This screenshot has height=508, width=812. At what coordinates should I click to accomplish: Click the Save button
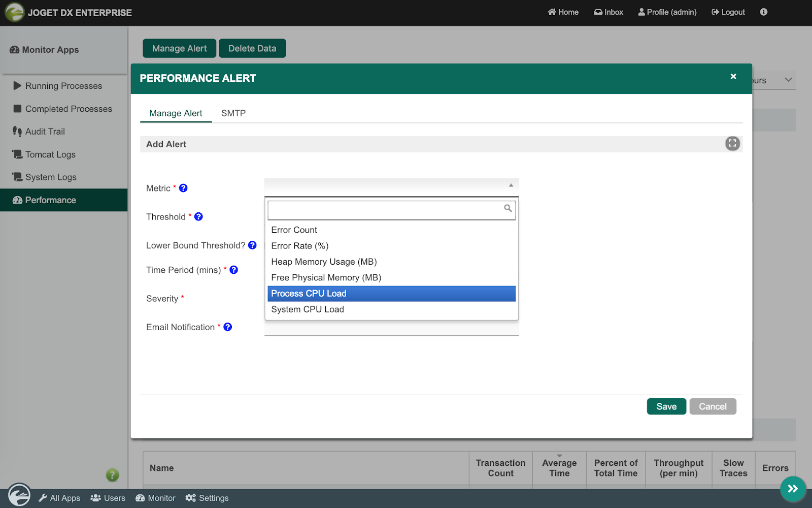pos(666,406)
